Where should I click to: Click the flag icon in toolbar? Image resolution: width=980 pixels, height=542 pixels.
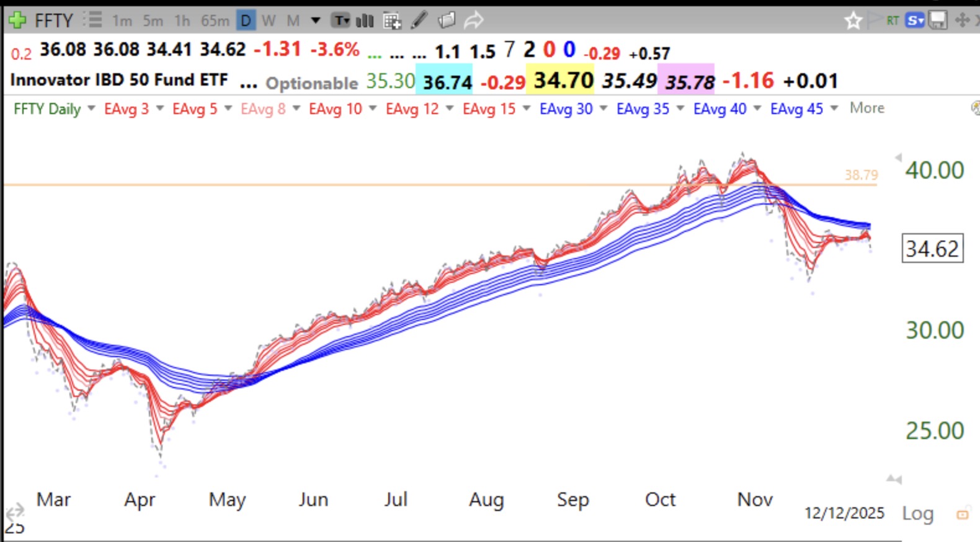[x=875, y=20]
